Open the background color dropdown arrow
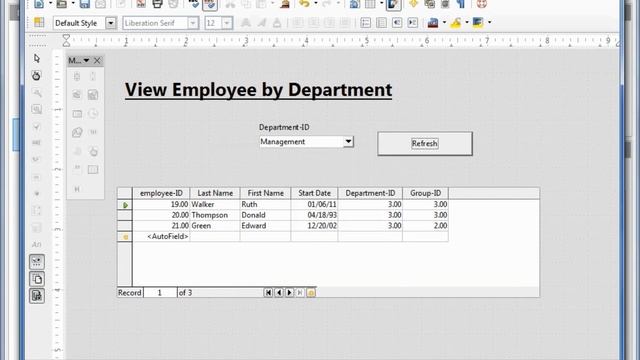The height and width of the screenshot is (360, 640). tap(489, 22)
